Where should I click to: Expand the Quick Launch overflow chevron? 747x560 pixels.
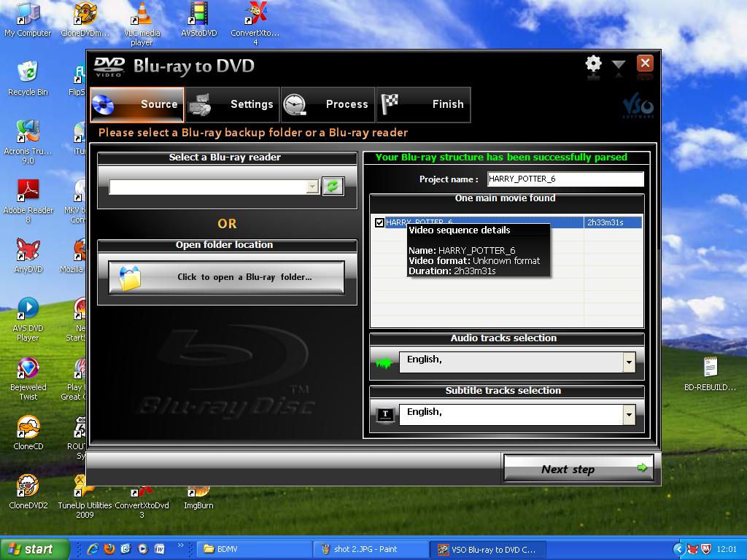click(181, 545)
